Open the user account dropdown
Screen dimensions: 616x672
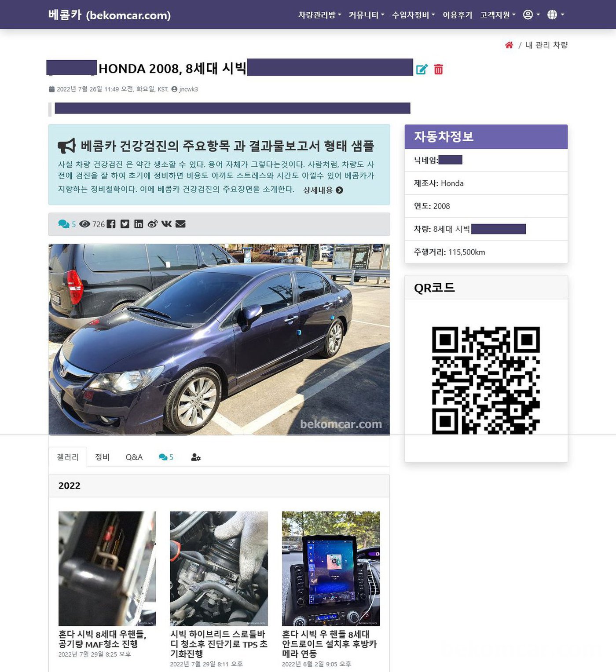click(x=531, y=15)
